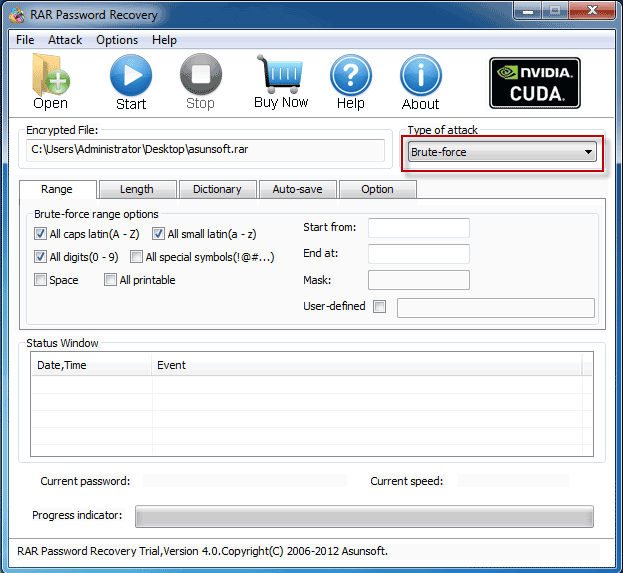Viewport: 623px width, 573px height.
Task: Toggle All small latin(a - z) checkbox
Action: (x=158, y=234)
